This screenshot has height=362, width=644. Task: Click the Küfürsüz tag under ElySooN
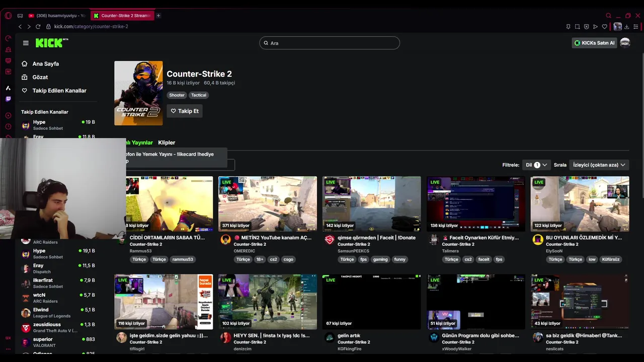(x=610, y=259)
